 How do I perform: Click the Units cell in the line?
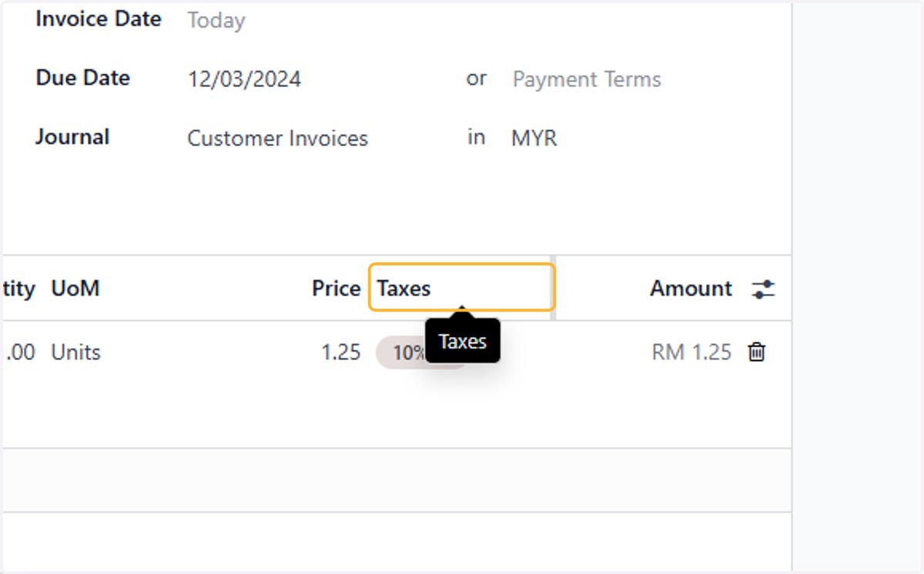tap(75, 352)
